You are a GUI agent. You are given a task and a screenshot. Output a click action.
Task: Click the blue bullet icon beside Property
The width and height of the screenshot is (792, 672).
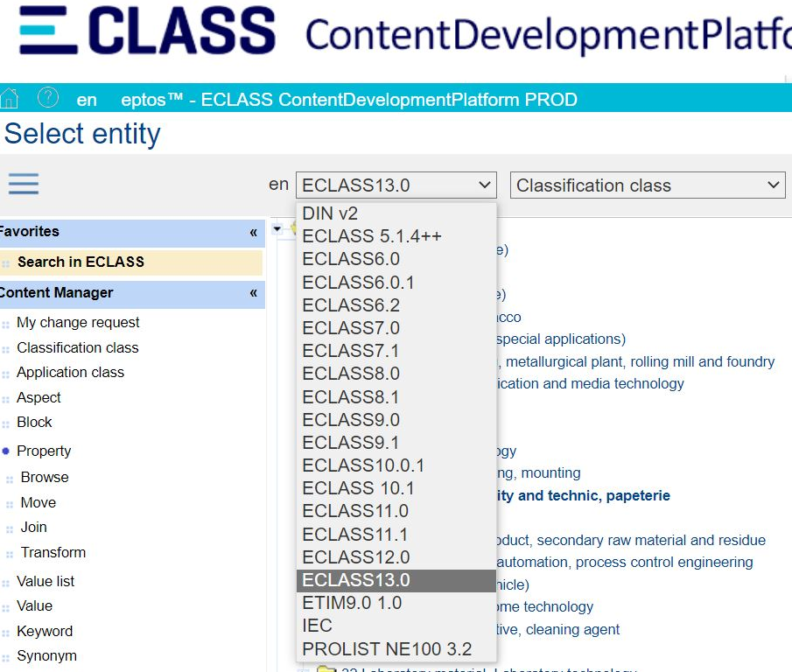pyautogui.click(x=8, y=451)
